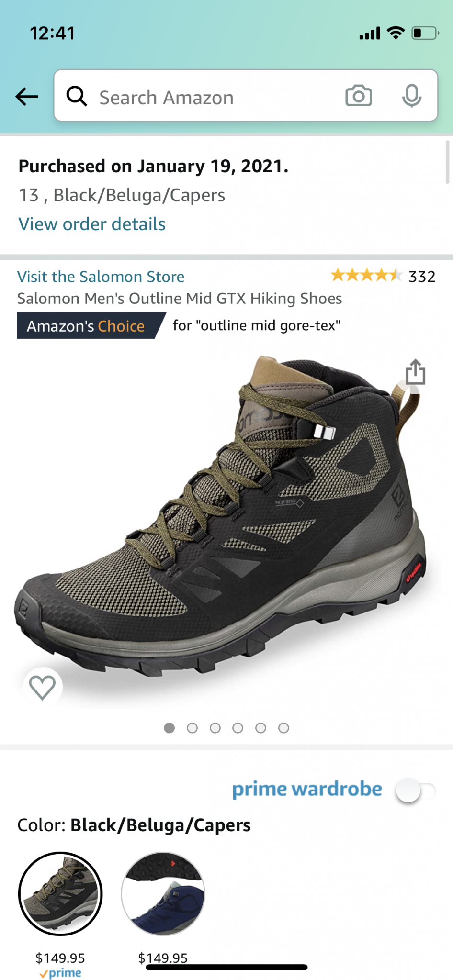Viewport: 453px width, 980px height.
Task: Tap the search magnifier icon
Action: coord(77,96)
